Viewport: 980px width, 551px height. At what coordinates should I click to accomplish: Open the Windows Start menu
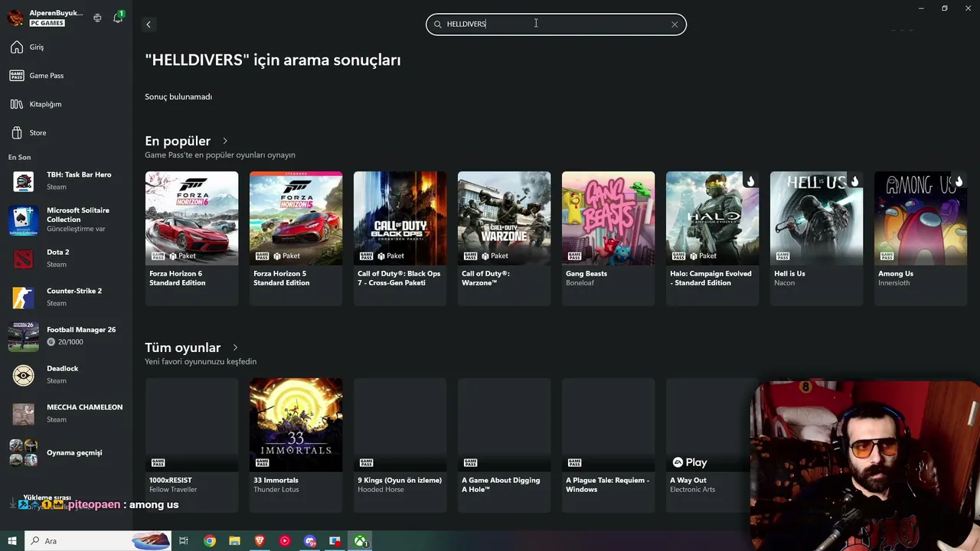click(12, 541)
